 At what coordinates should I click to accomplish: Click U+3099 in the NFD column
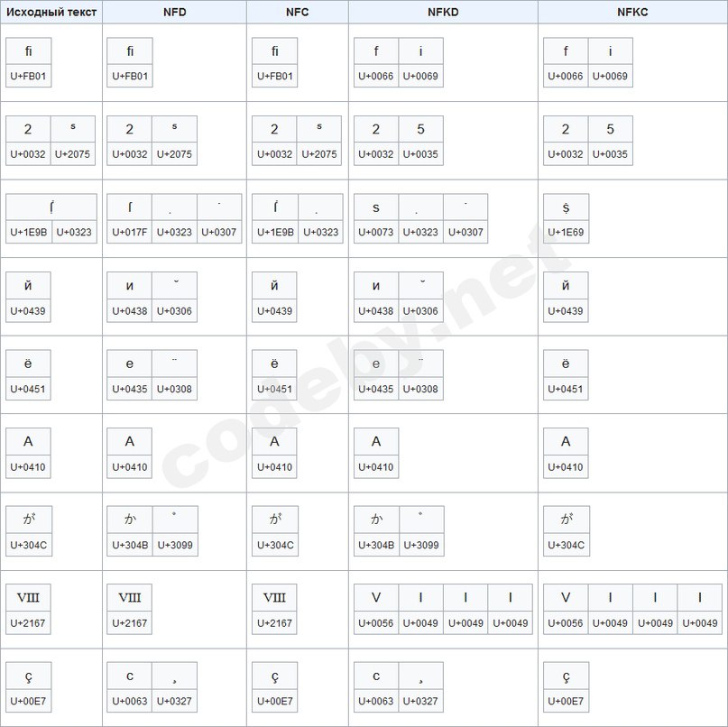pyautogui.click(x=175, y=545)
